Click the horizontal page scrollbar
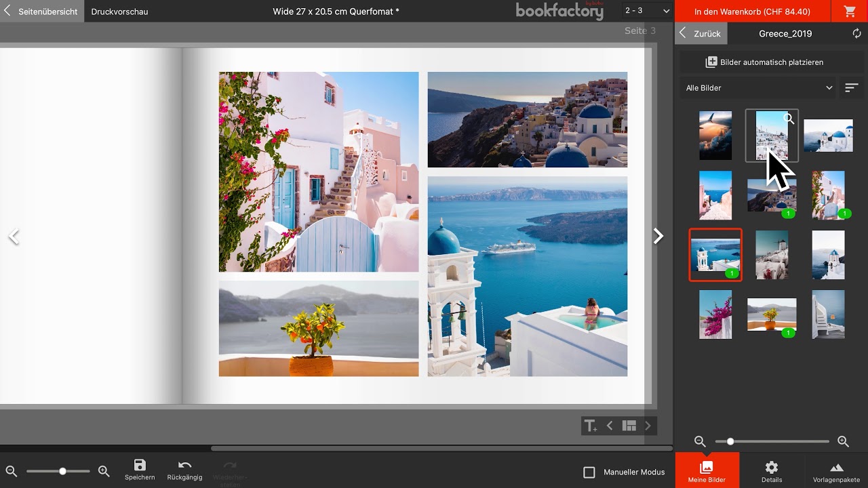The image size is (868, 488). tap(441, 448)
